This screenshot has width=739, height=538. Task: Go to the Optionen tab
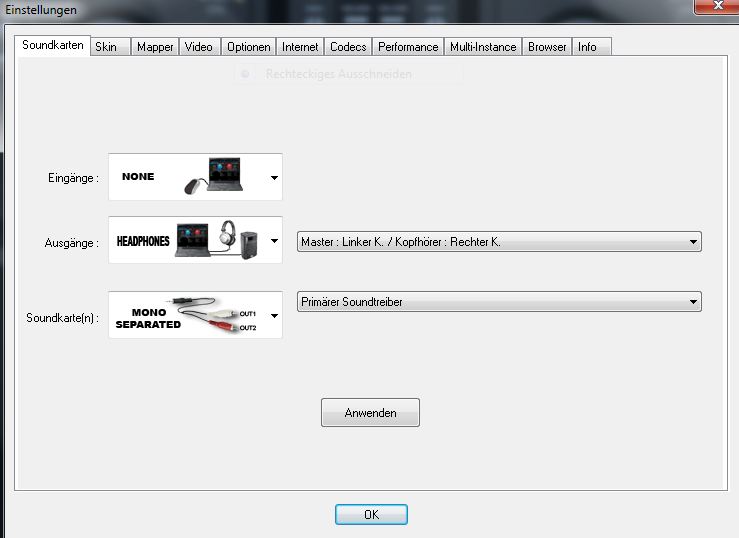[248, 47]
